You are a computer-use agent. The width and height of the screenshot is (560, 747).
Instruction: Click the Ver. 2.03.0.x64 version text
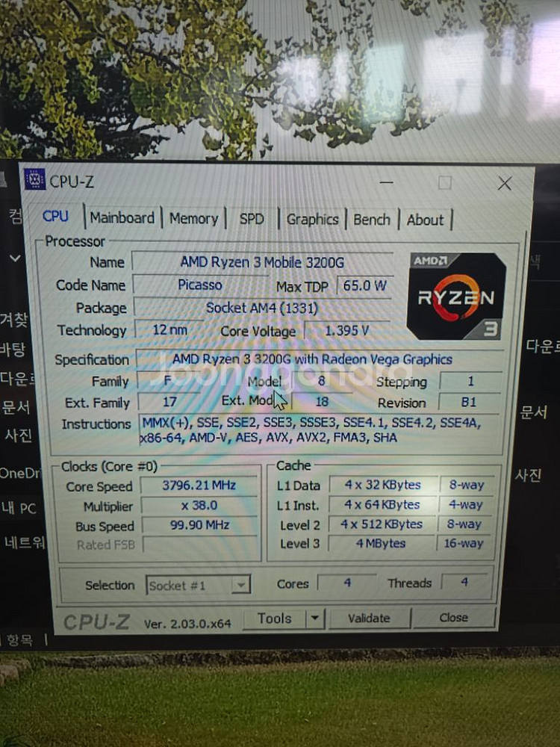tap(187, 624)
